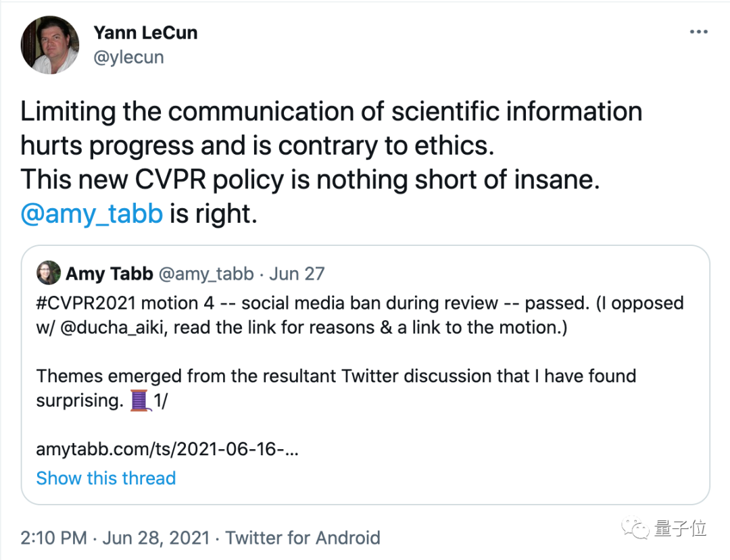Image resolution: width=730 pixels, height=560 pixels.
Task: Open Yann LeCun's display name
Action: pyautogui.click(x=145, y=32)
